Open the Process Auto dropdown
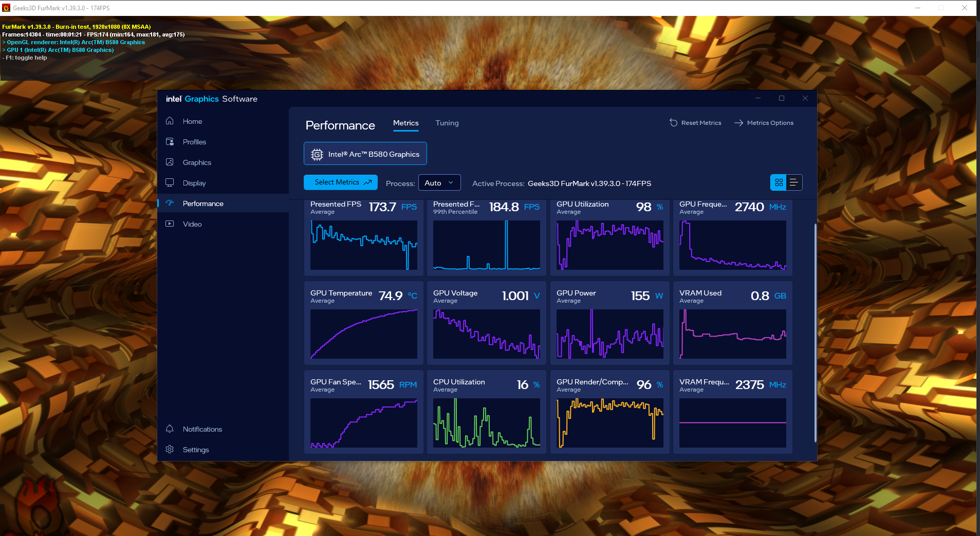The image size is (980, 536). [x=439, y=183]
